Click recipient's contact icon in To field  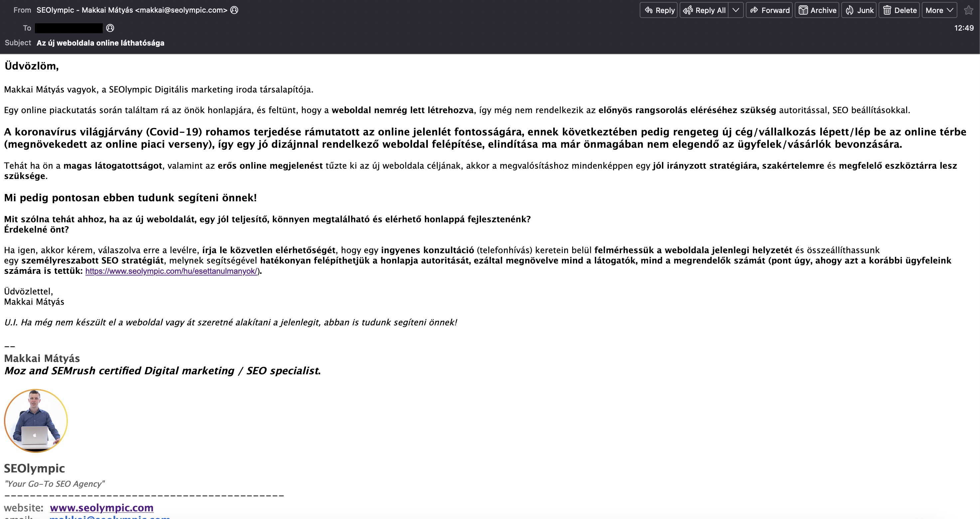(110, 28)
